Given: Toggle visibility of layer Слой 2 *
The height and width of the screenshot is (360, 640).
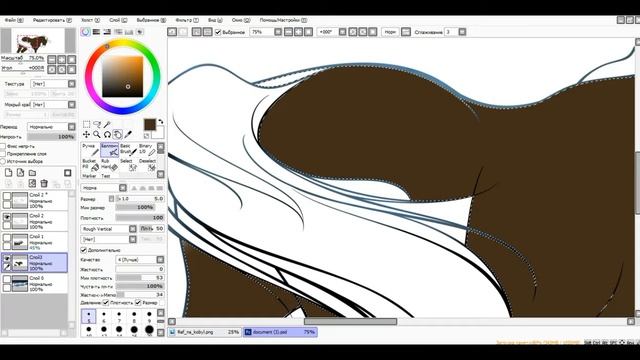Looking at the screenshot, I should click(7, 196).
